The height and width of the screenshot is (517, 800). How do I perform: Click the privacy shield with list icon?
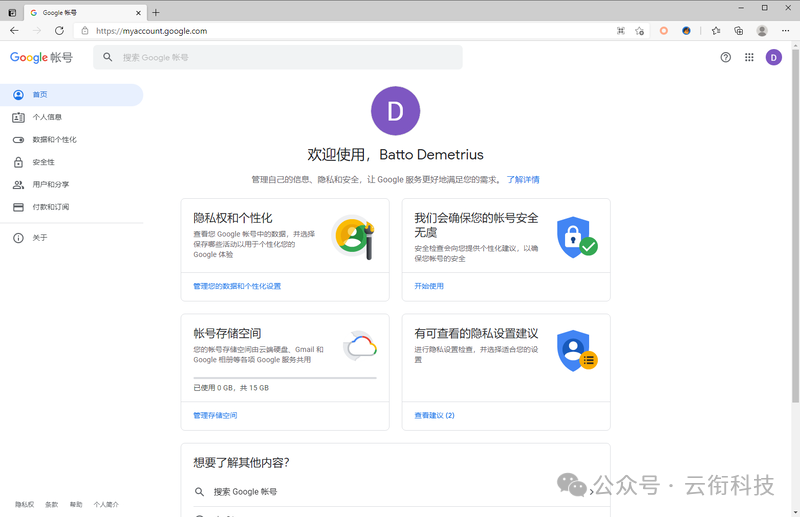(577, 351)
